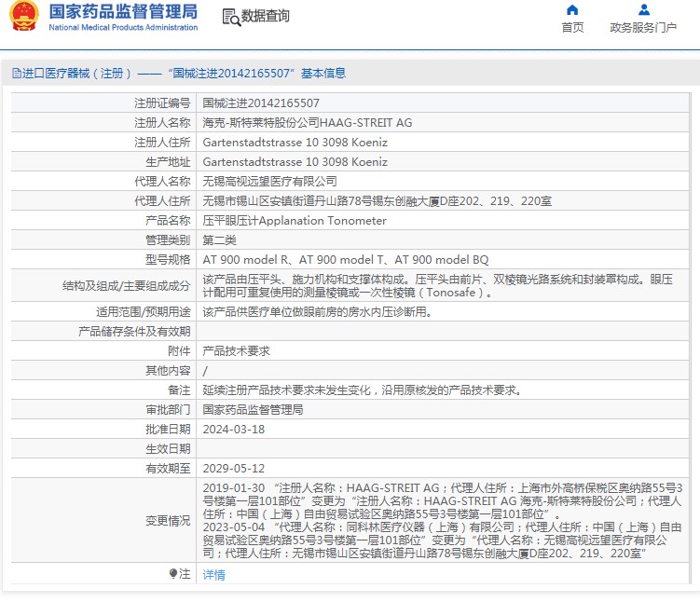Image resolution: width=700 pixels, height=602 pixels.
Task: Select registrant name HAAG-STREIT AG value
Action: [x=308, y=123]
